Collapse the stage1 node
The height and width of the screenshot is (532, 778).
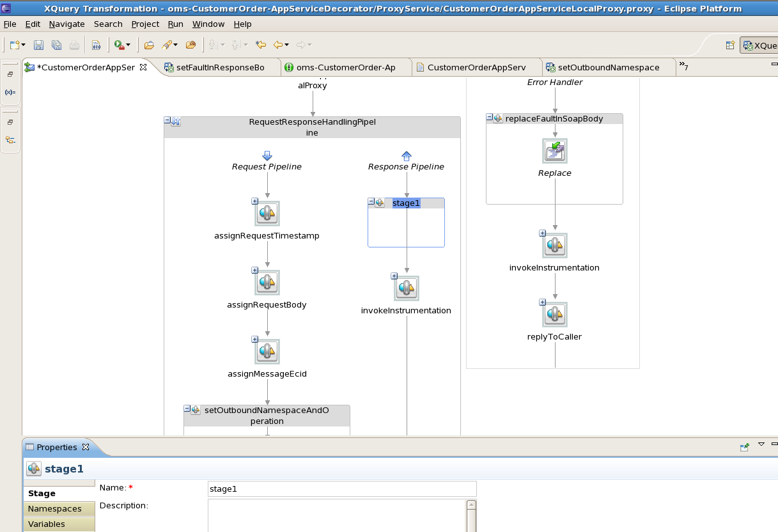click(x=371, y=202)
